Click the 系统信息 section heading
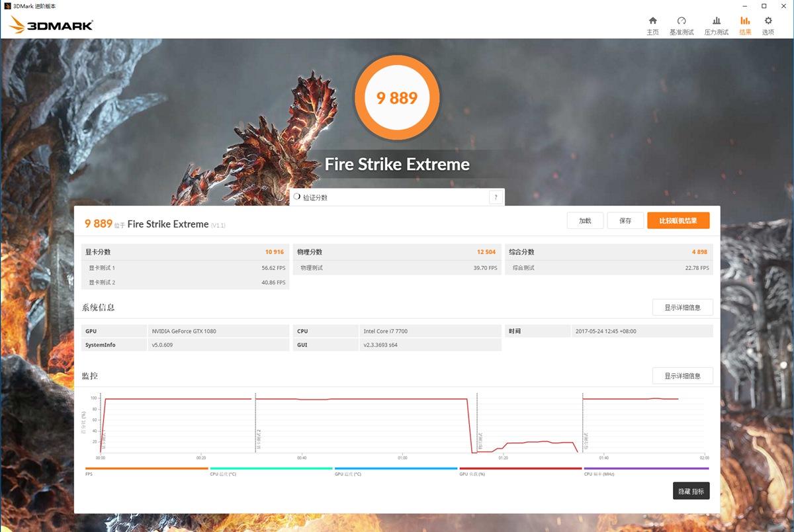Image resolution: width=794 pixels, height=532 pixels. coord(98,308)
